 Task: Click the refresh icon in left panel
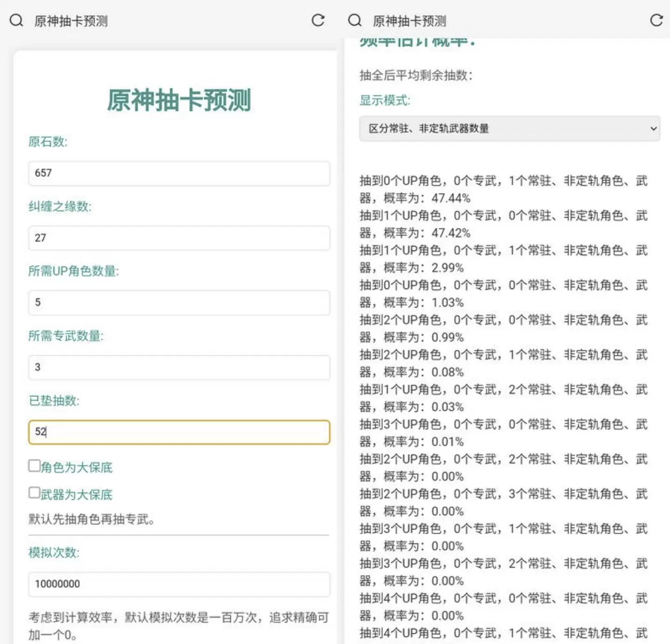pyautogui.click(x=318, y=20)
